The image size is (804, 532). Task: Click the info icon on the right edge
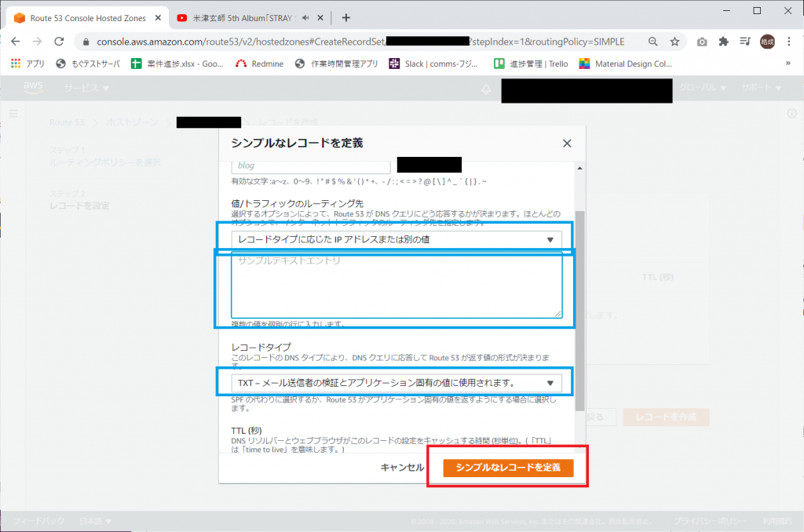point(792,113)
